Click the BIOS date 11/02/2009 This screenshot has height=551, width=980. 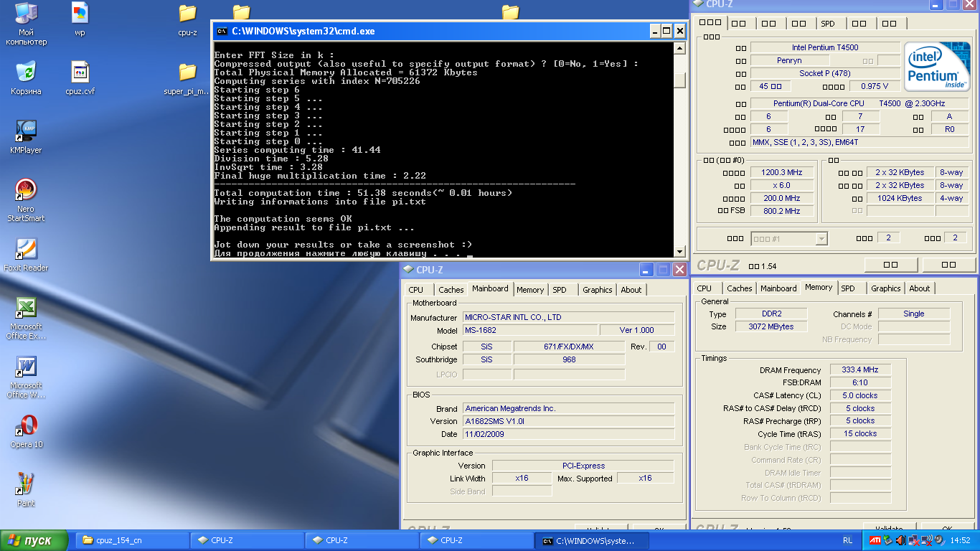point(568,434)
